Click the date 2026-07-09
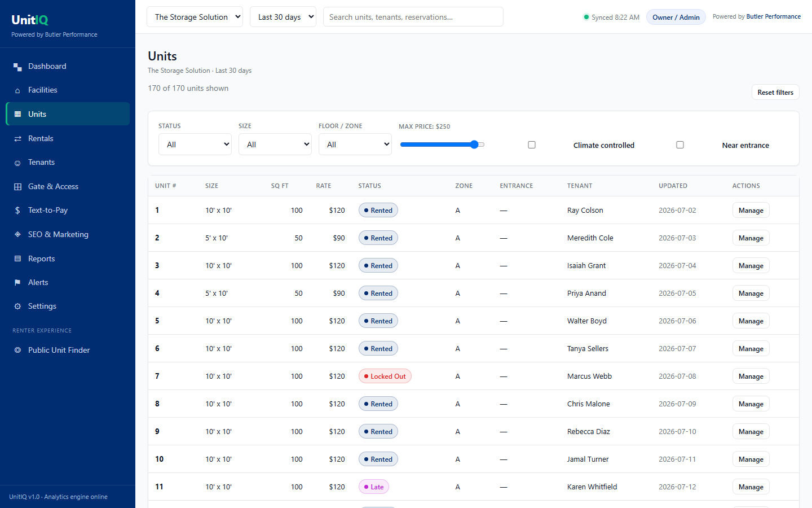The height and width of the screenshot is (508, 812). pos(677,404)
